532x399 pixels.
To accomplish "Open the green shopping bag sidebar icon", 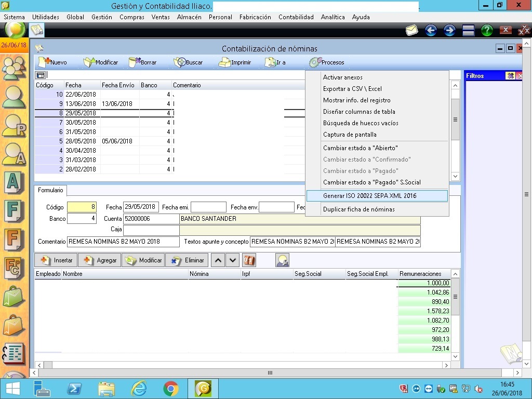I will (x=14, y=297).
